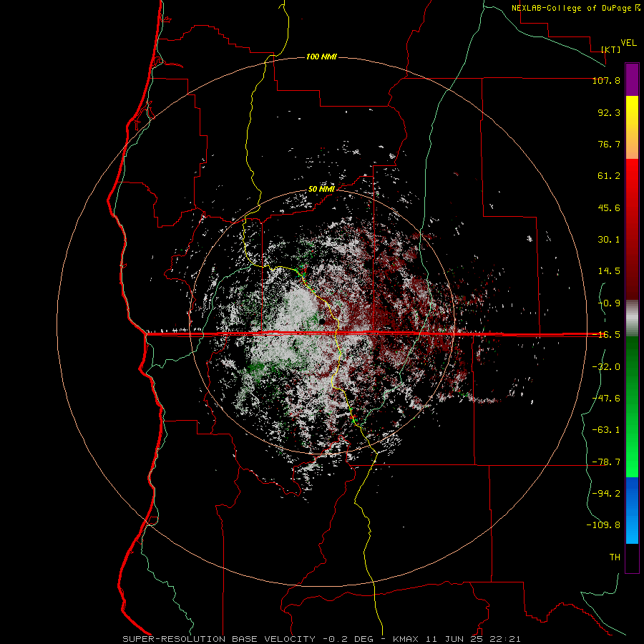The width and height of the screenshot is (644, 644).
Task: Click the 14.5 value on velocity scale
Action: (x=609, y=271)
